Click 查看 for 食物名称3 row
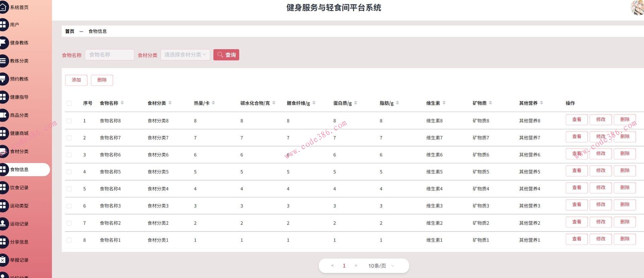Screen dimensions: 644x278 577,205
